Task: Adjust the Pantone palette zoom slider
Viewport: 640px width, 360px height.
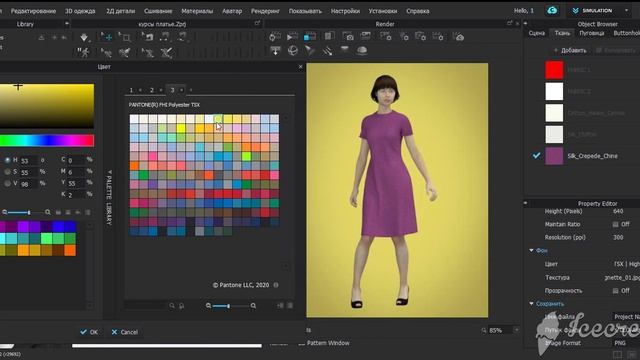Action: coord(229,306)
